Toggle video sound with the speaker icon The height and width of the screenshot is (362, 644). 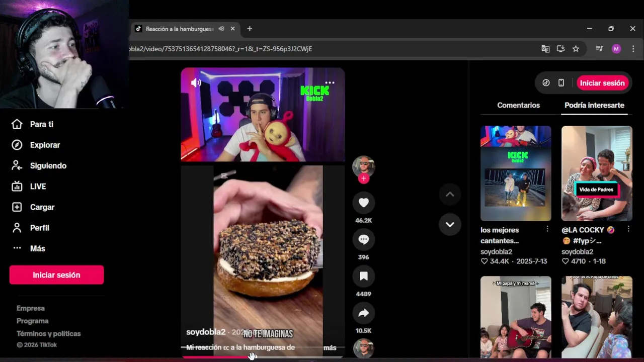click(196, 83)
